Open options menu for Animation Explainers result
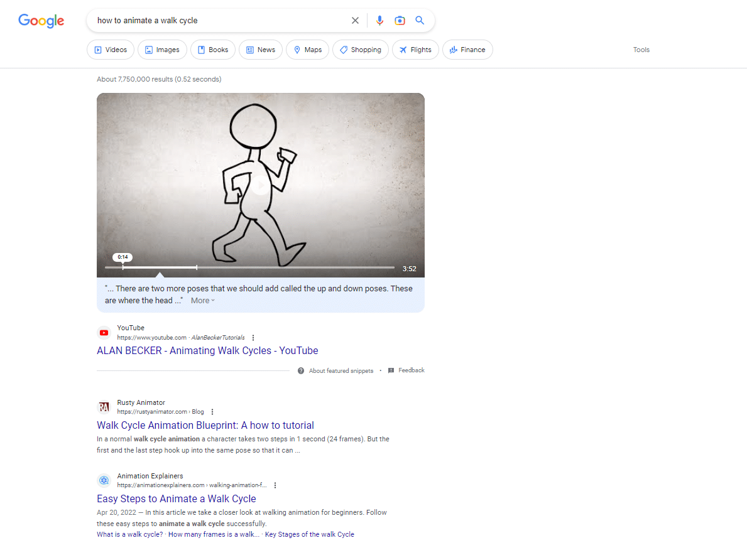This screenshot has height=560, width=747. click(275, 485)
